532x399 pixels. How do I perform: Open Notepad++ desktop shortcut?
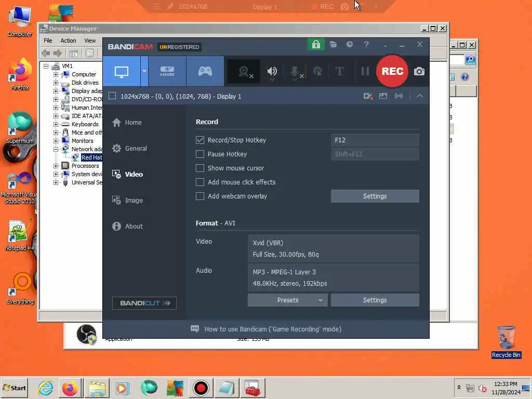click(x=19, y=235)
